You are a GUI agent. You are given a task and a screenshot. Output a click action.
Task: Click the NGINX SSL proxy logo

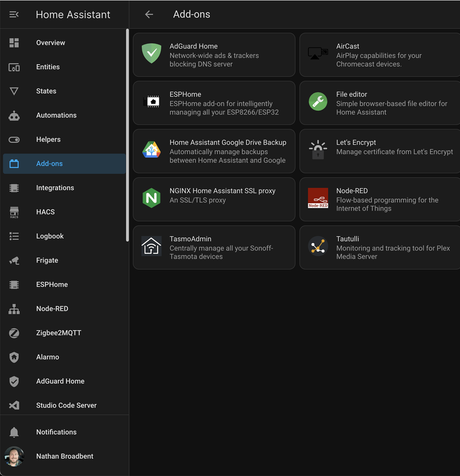(151, 198)
